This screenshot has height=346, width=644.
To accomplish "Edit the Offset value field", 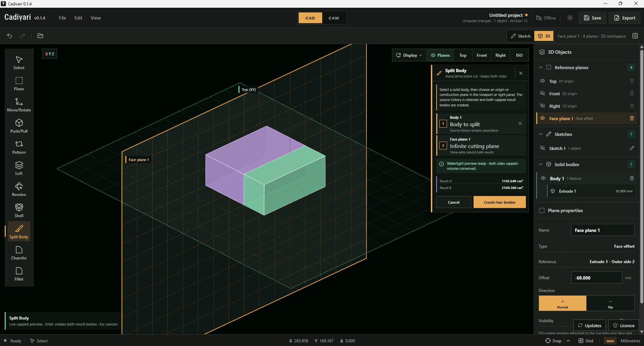I will click(596, 278).
